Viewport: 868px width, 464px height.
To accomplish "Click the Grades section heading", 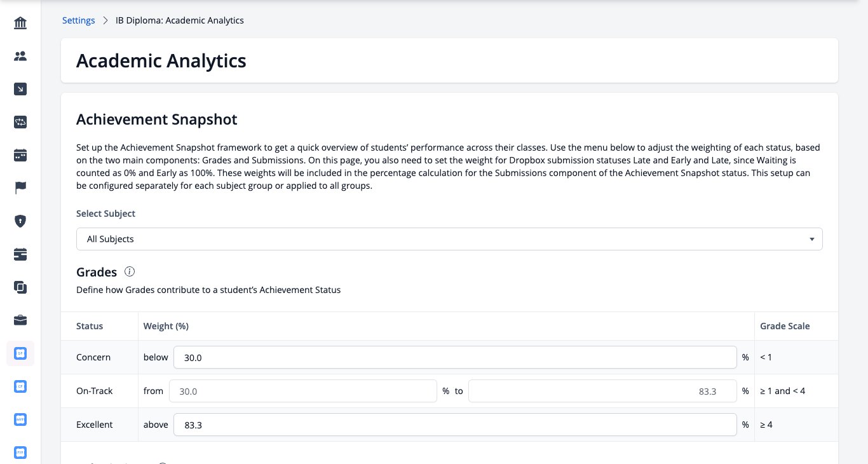I will click(97, 272).
